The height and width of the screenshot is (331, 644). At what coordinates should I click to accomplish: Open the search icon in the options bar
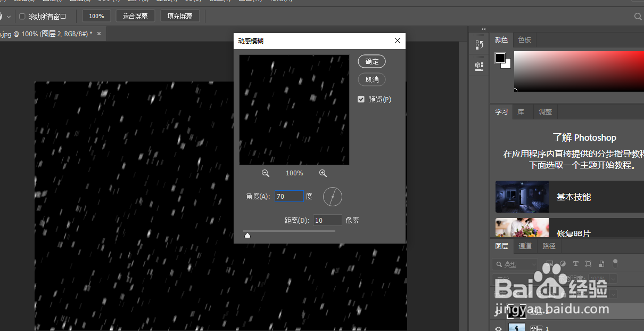tap(637, 16)
